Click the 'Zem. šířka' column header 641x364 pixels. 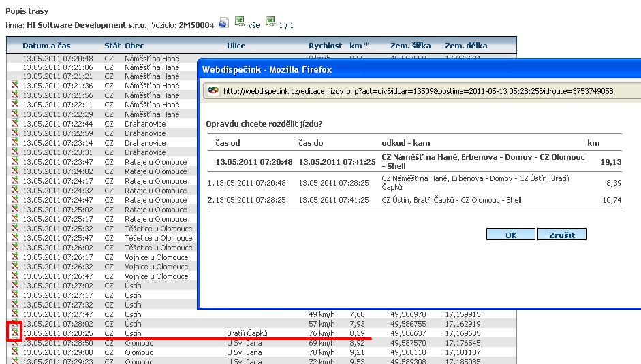[411, 46]
